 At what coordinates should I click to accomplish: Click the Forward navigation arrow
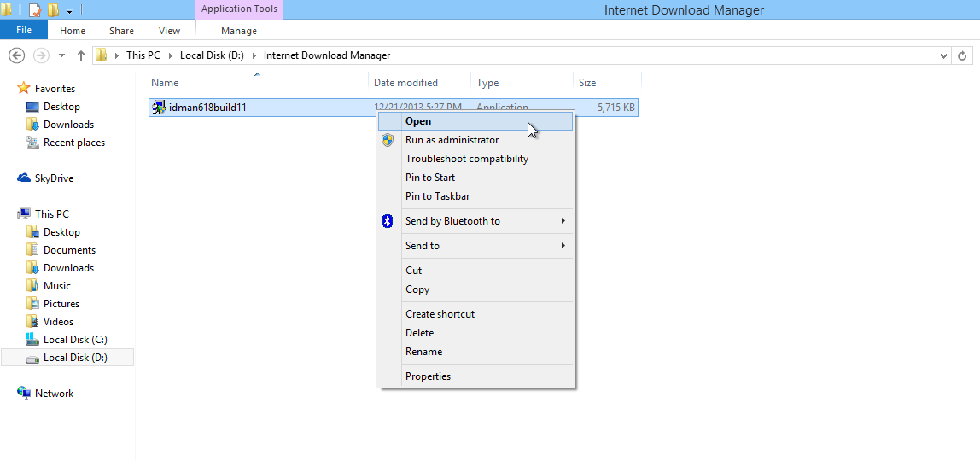tap(41, 55)
